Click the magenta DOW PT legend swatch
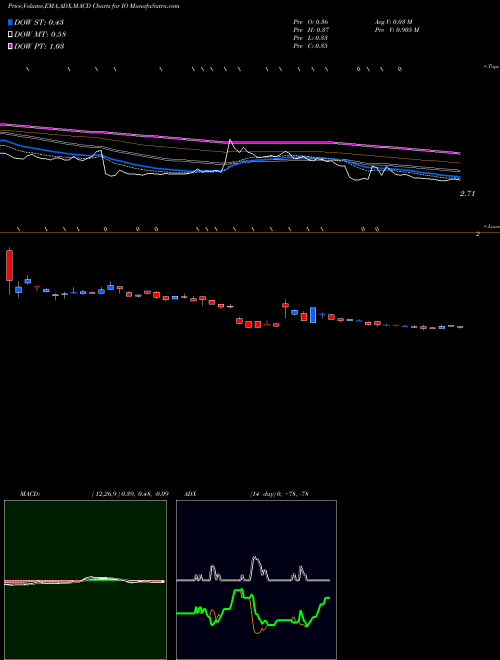500x660 pixels. pyautogui.click(x=10, y=46)
